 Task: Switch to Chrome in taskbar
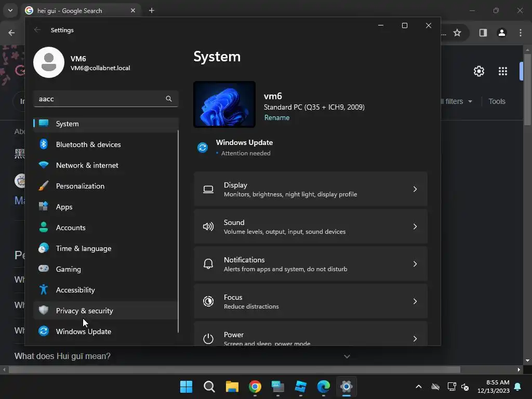(x=255, y=387)
